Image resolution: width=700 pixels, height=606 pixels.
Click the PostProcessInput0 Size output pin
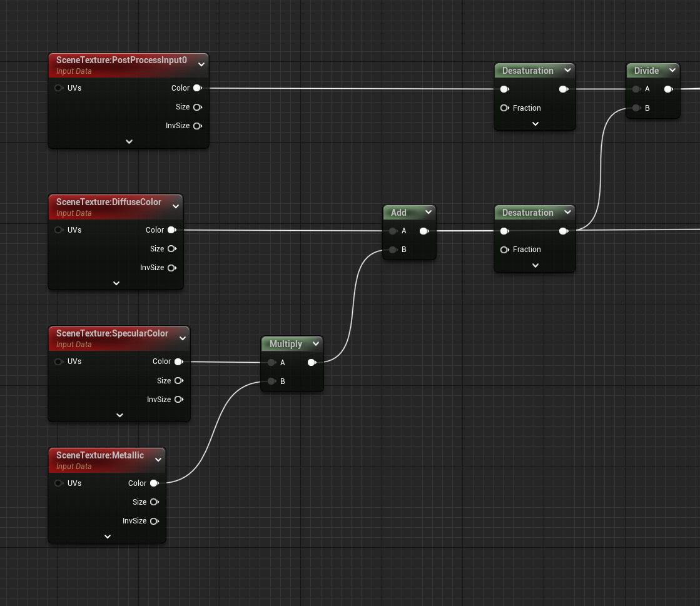tap(198, 107)
